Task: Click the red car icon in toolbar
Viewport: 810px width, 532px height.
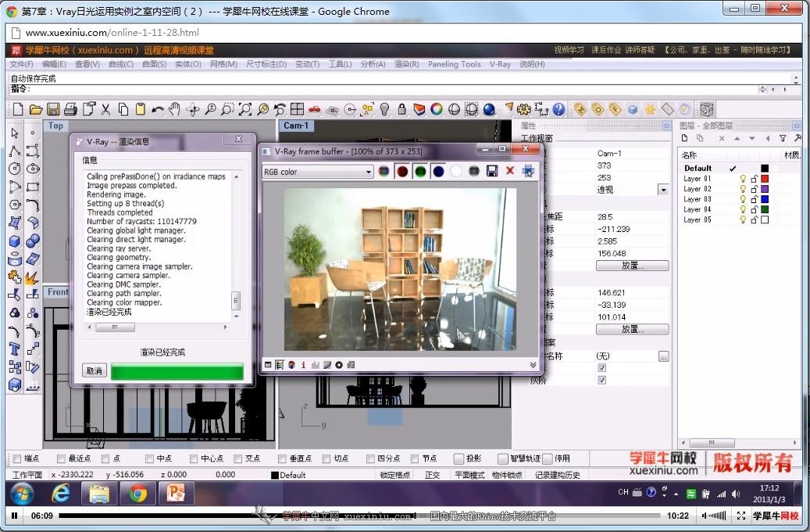Action: pos(314,109)
